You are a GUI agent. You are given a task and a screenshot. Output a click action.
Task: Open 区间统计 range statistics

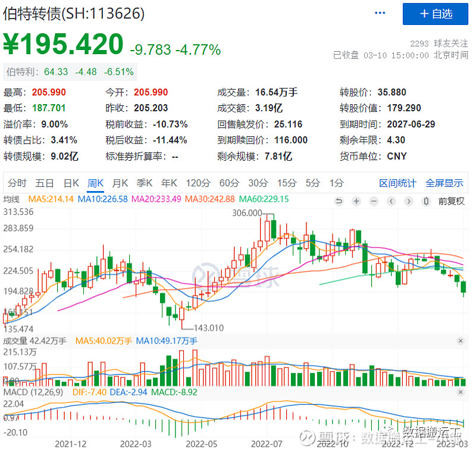(x=397, y=183)
